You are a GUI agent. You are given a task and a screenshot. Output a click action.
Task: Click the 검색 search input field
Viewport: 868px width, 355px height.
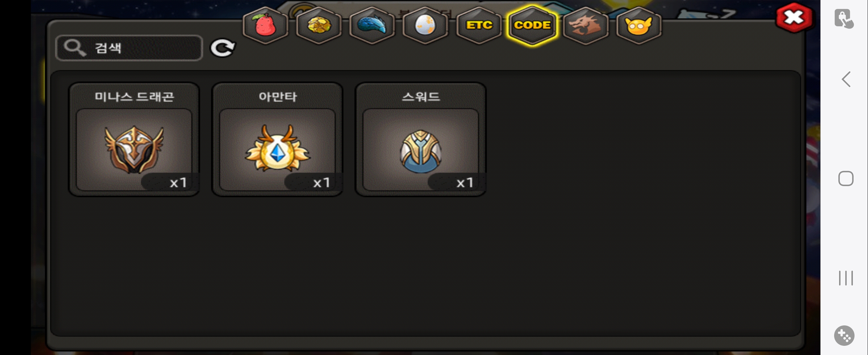(129, 48)
